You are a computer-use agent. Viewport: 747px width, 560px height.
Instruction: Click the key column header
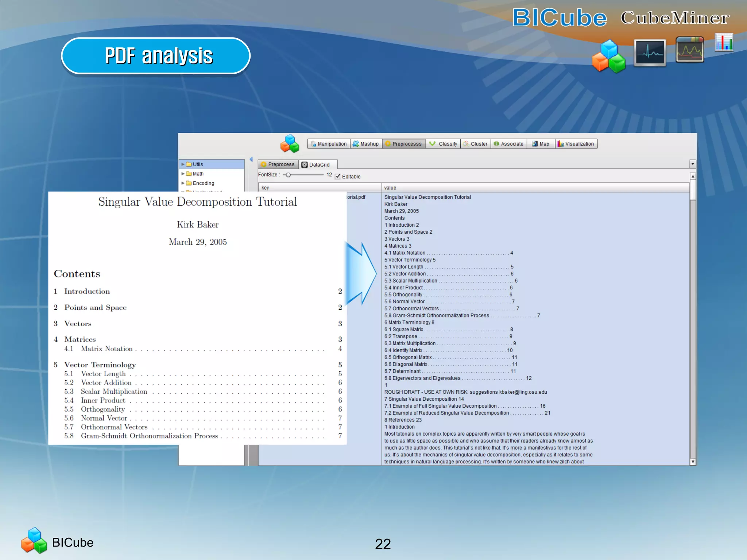coord(320,188)
